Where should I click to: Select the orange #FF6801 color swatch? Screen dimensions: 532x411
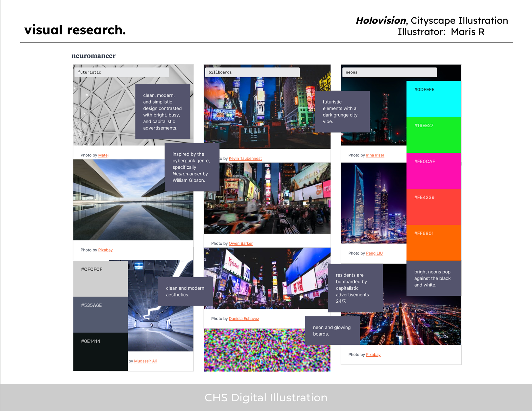click(434, 243)
